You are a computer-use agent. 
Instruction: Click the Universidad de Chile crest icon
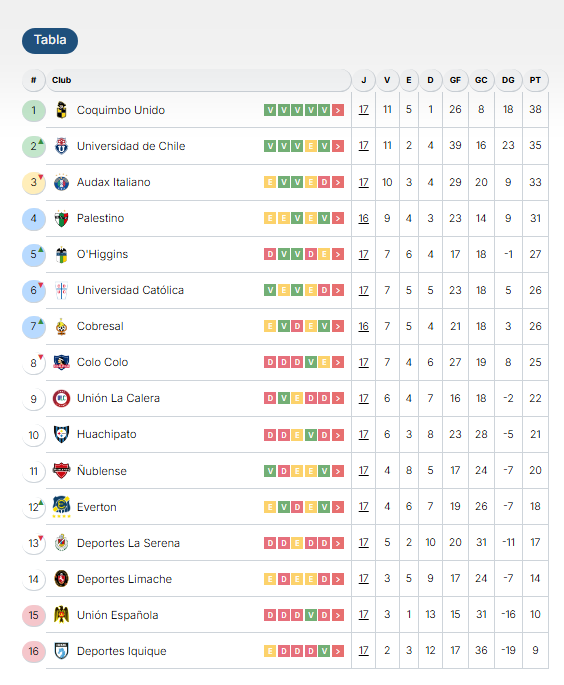coord(62,146)
